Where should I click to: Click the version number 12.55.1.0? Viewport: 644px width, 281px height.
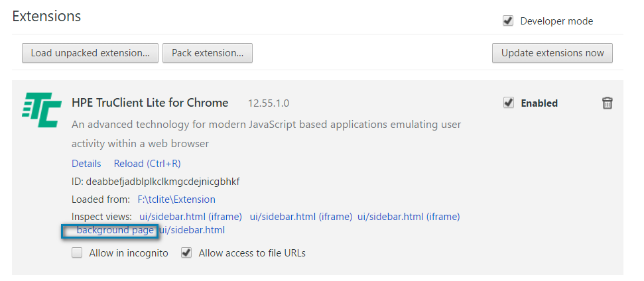coord(269,103)
